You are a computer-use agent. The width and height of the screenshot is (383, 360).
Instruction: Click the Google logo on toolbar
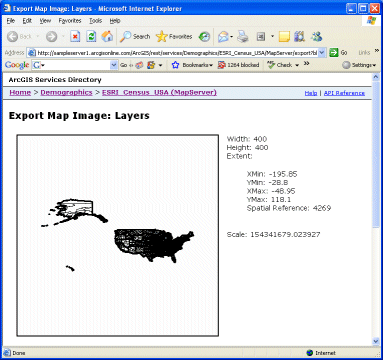tap(17, 65)
